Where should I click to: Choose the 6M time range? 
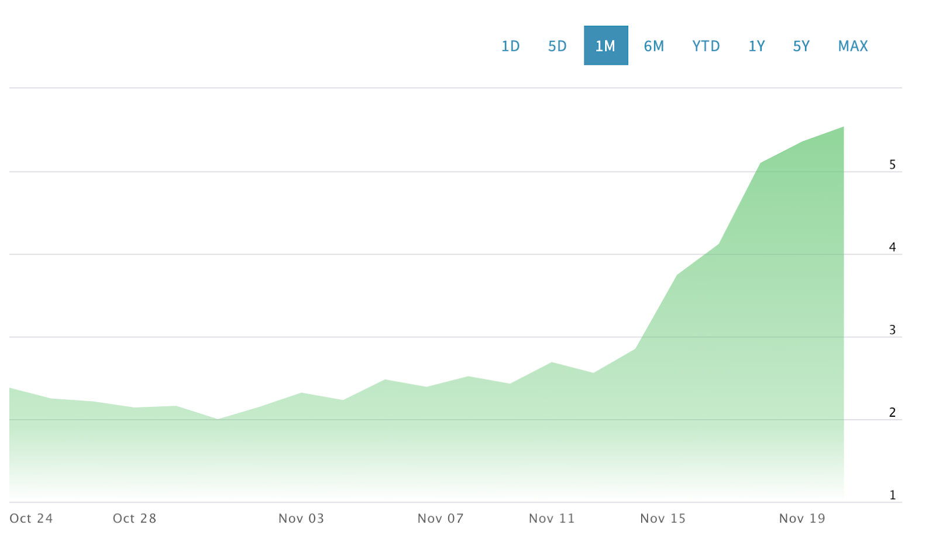click(x=653, y=46)
